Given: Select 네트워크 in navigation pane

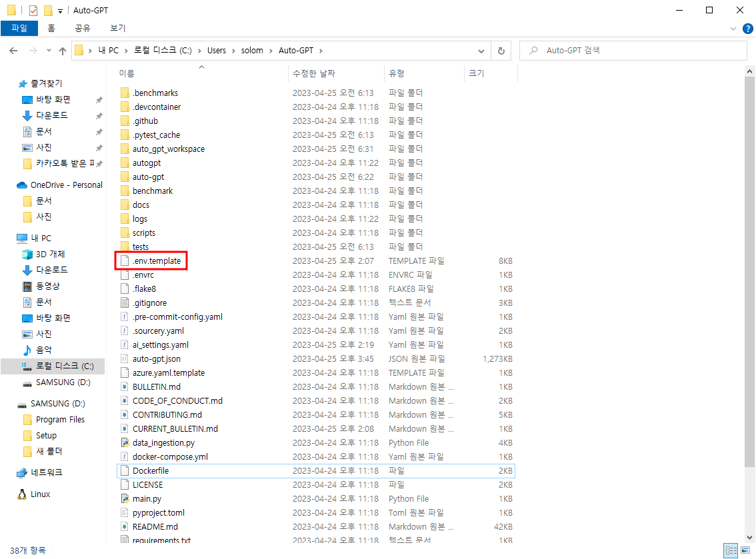Looking at the screenshot, I should 46,473.
